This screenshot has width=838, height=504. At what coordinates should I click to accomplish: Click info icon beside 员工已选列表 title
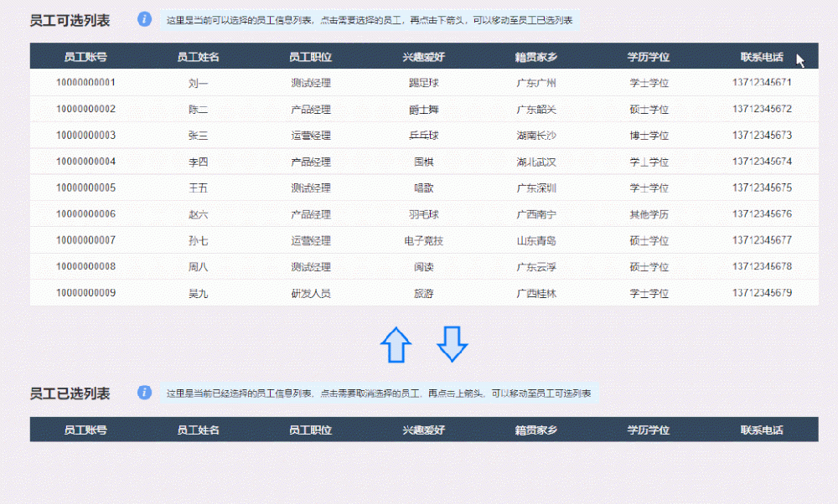(x=144, y=393)
